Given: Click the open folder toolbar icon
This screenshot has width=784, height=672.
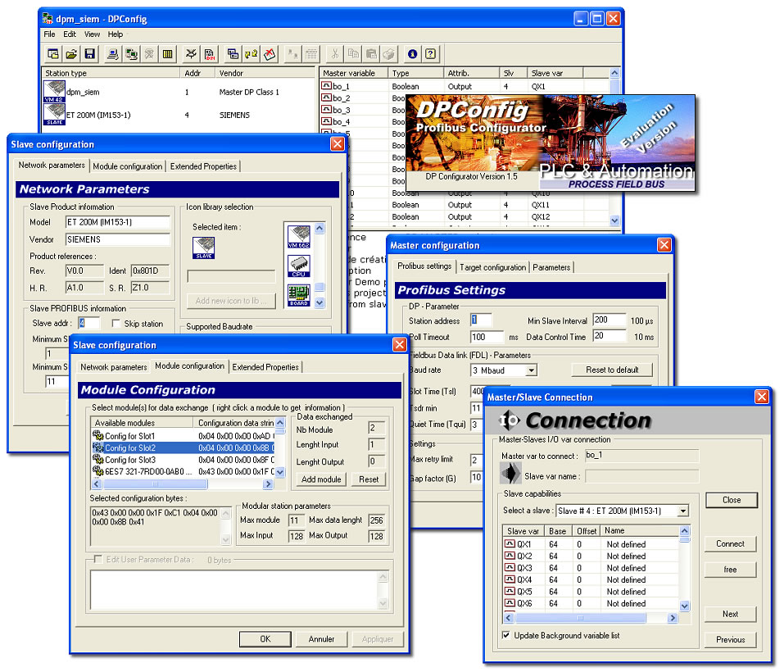Looking at the screenshot, I should coord(71,54).
